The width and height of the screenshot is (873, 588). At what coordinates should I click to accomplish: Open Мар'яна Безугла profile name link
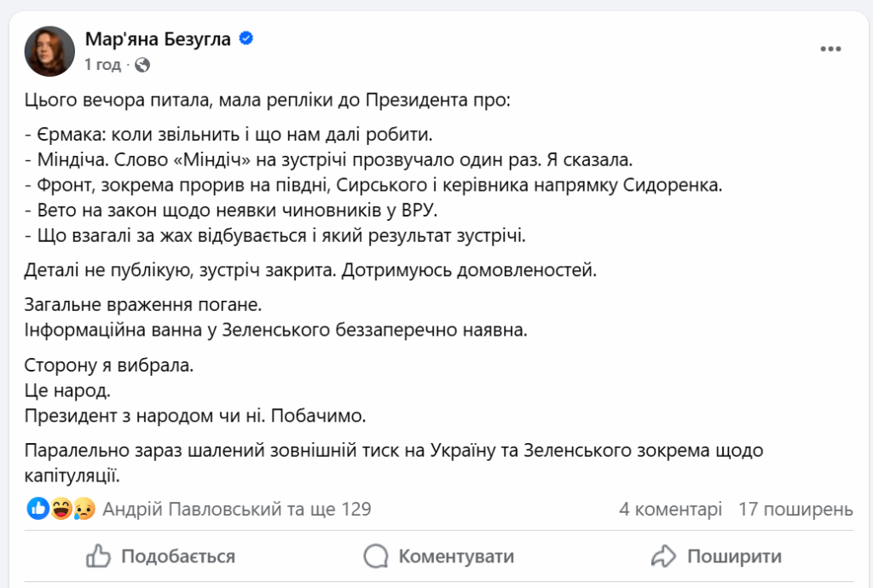pos(158,38)
